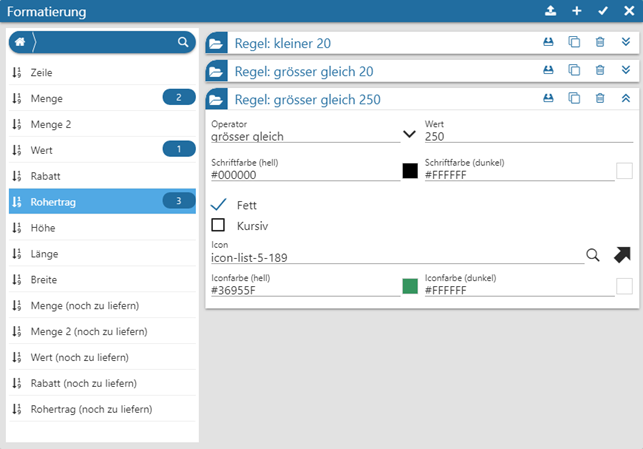Click the search magnifier in the sidebar header

[x=182, y=43]
